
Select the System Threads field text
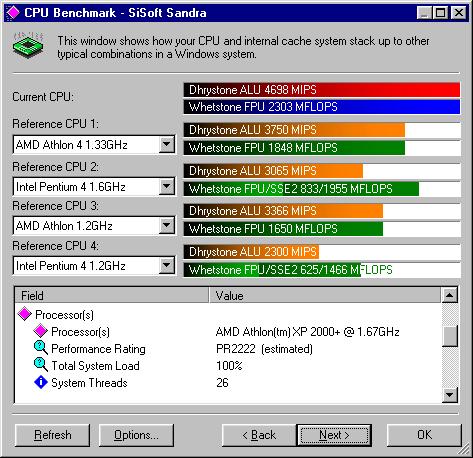[89, 383]
